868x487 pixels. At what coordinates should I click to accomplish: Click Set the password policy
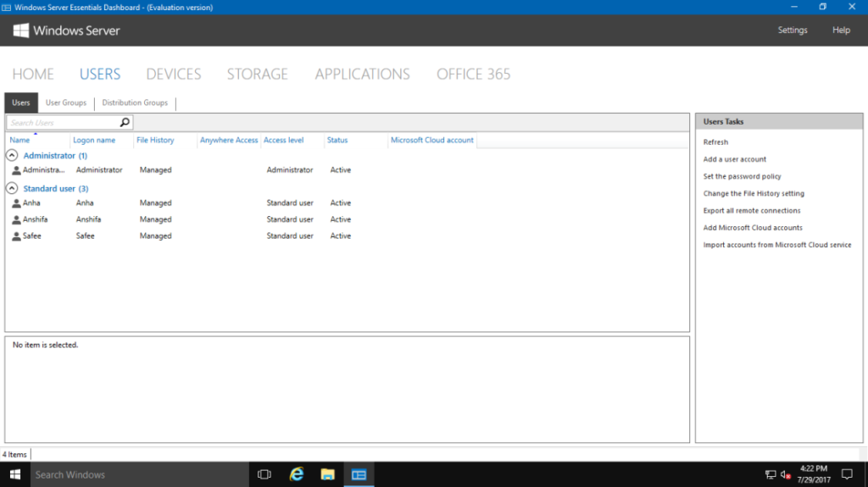click(x=742, y=176)
